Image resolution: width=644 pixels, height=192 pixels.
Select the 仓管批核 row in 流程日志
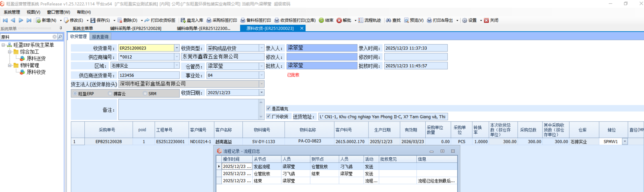point(337,173)
